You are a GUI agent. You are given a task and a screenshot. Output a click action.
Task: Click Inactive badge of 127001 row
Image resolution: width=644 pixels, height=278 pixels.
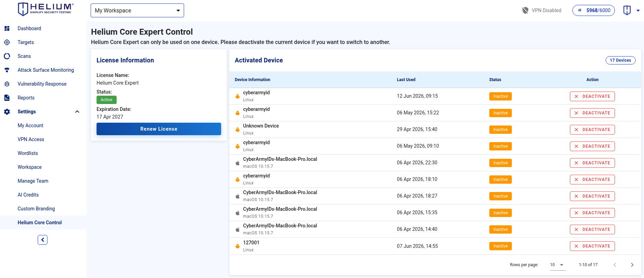(500, 246)
